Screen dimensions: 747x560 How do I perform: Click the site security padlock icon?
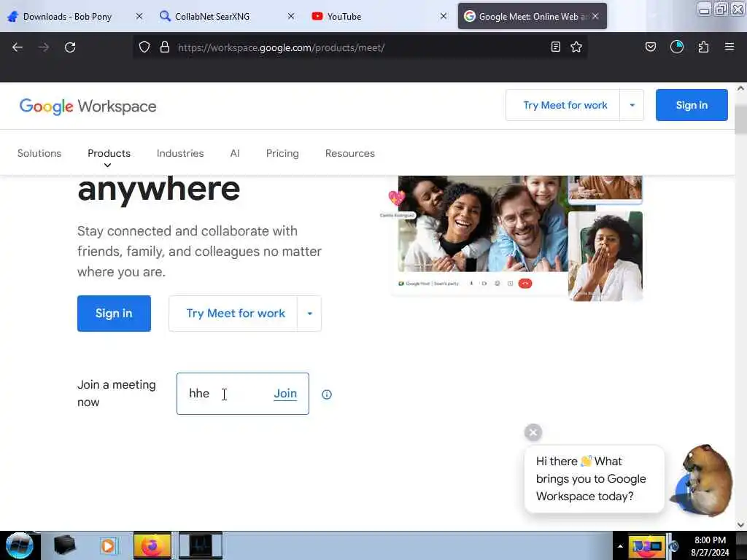165,47
